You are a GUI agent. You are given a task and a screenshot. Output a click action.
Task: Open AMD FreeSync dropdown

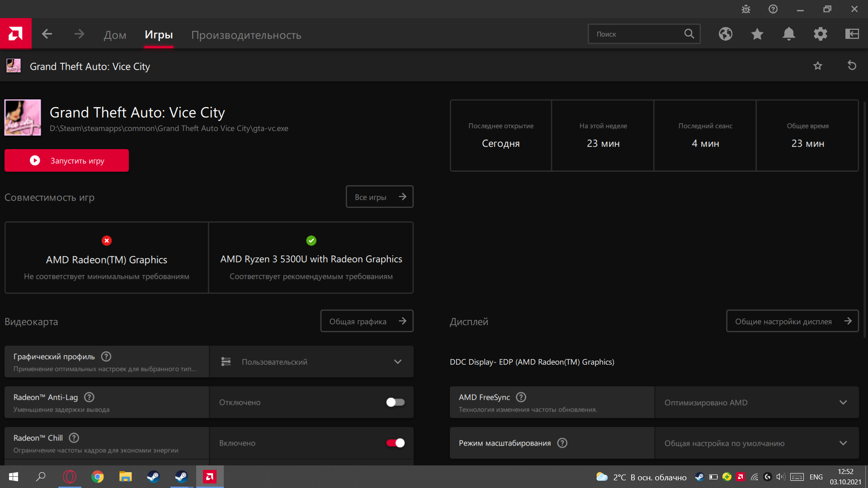(x=757, y=402)
